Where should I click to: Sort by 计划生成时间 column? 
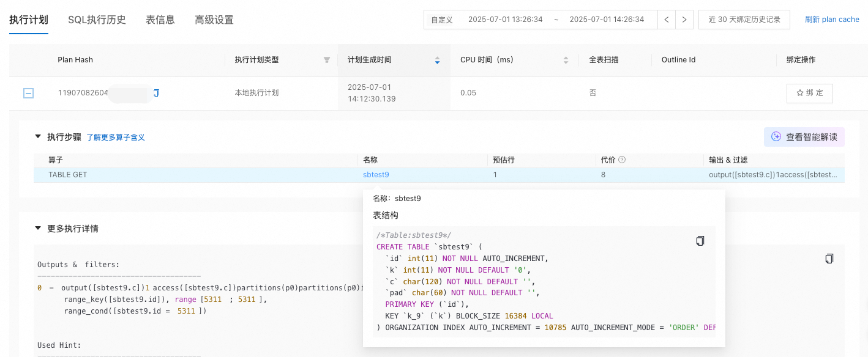click(437, 60)
